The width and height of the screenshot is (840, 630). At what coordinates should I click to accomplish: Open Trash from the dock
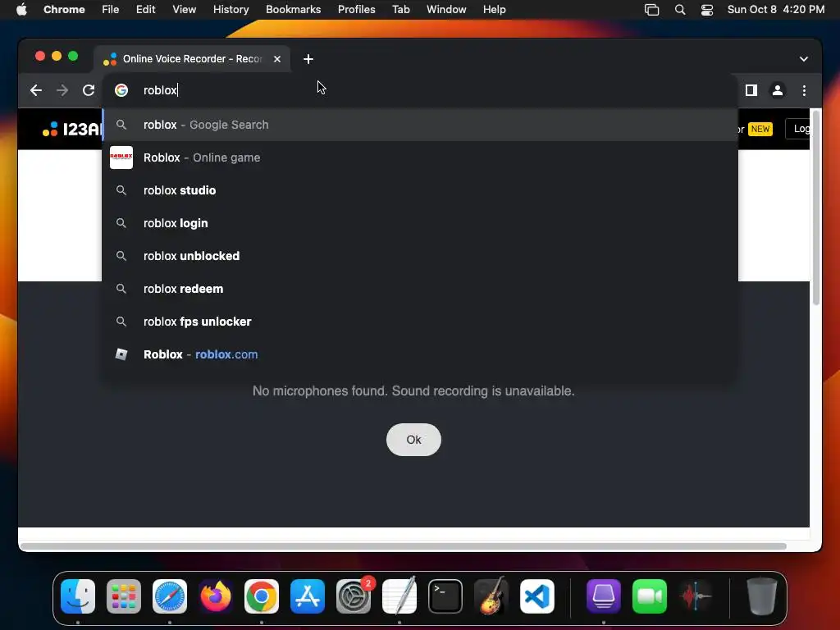(x=762, y=596)
